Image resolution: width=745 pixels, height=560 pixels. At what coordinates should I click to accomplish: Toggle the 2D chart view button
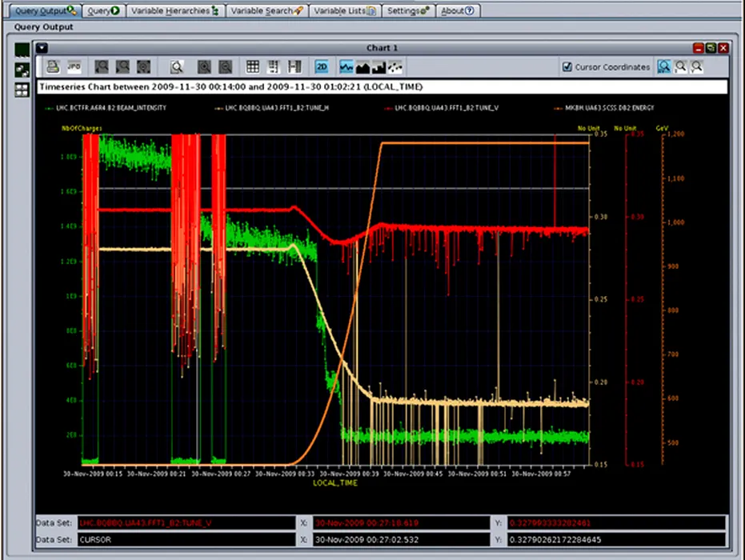pyautogui.click(x=322, y=67)
